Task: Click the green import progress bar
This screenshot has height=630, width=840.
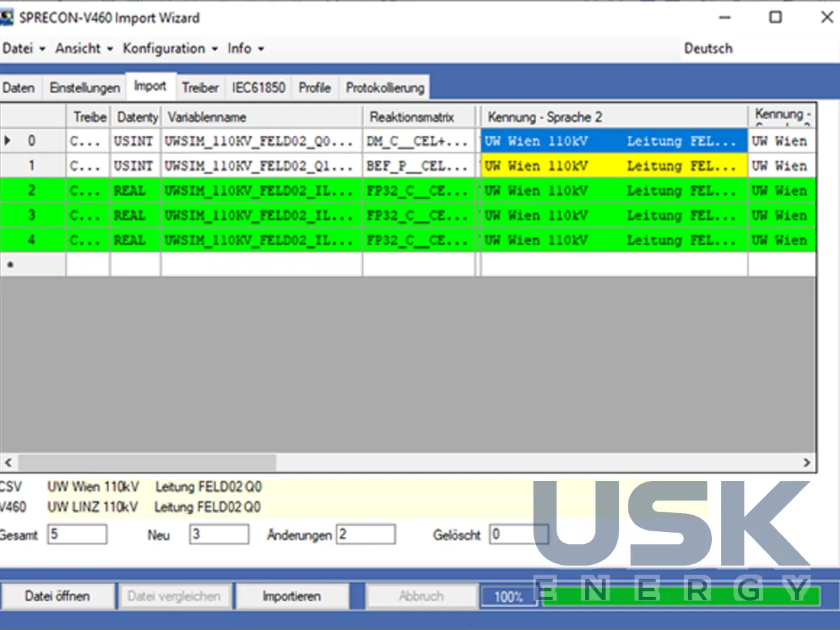Action: click(x=680, y=596)
